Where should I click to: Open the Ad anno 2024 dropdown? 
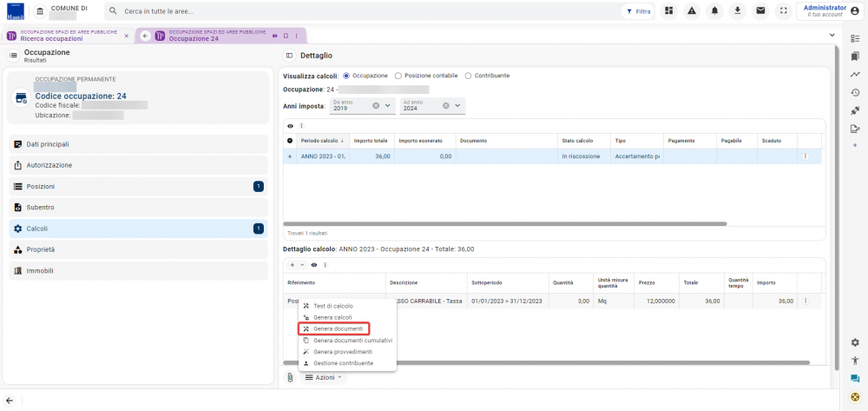(457, 106)
